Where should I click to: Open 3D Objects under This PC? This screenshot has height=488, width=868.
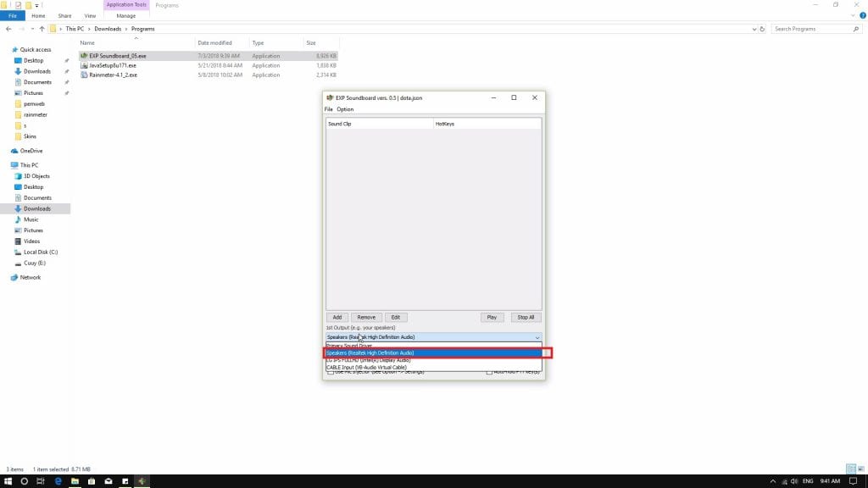pyautogui.click(x=36, y=176)
